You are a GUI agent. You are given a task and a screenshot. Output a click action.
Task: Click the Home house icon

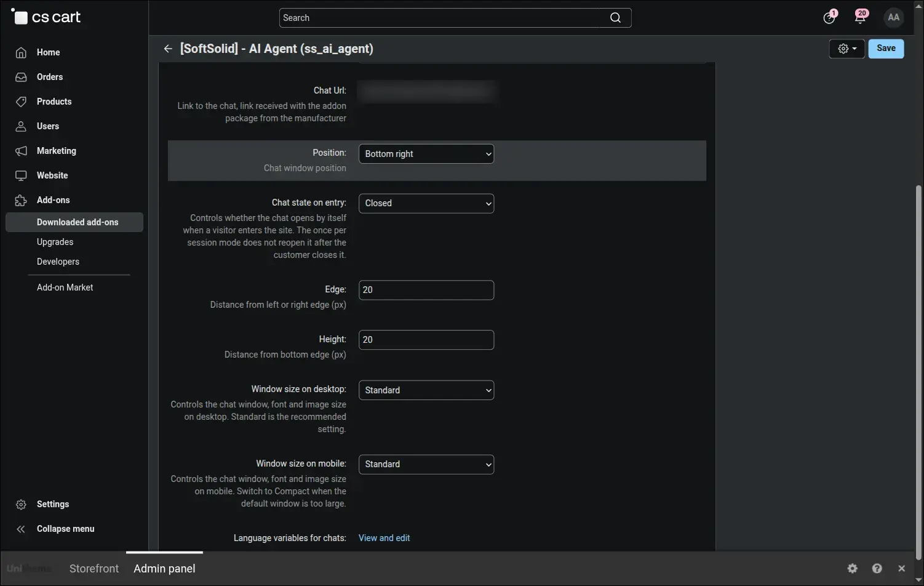click(21, 52)
